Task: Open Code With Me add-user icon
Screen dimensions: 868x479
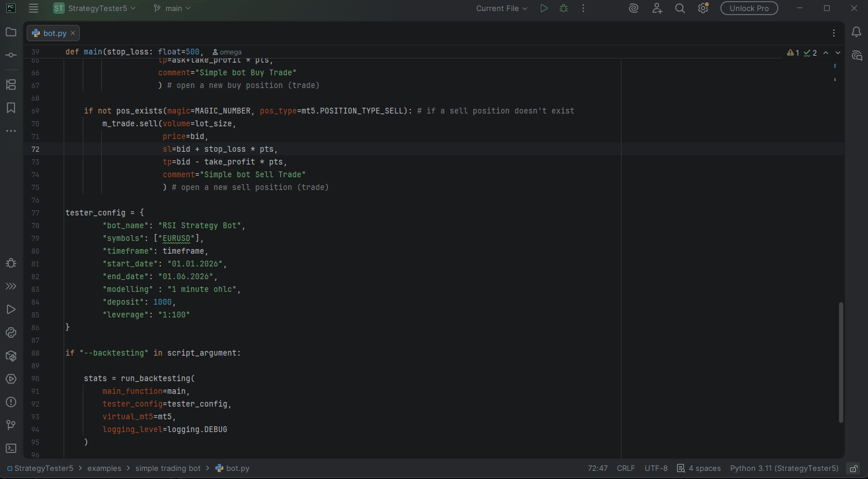Action: click(657, 8)
